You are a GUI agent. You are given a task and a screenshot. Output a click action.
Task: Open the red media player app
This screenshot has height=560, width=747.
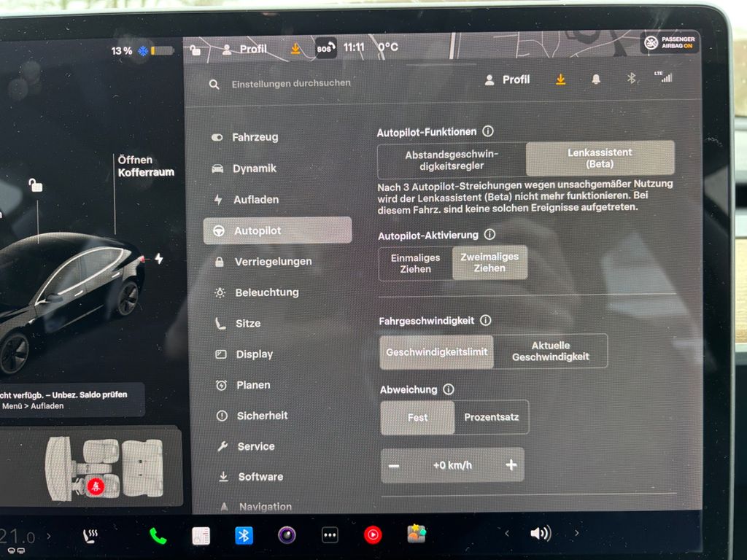373,534
